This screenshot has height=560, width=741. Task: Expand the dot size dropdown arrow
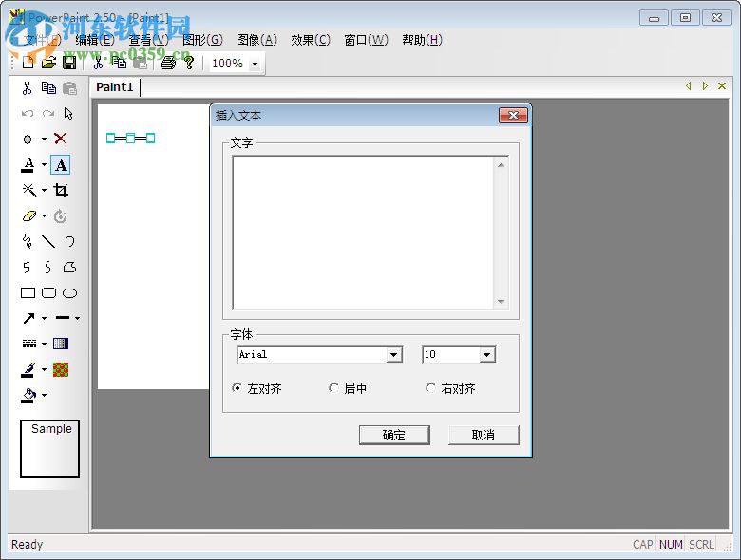point(44,139)
